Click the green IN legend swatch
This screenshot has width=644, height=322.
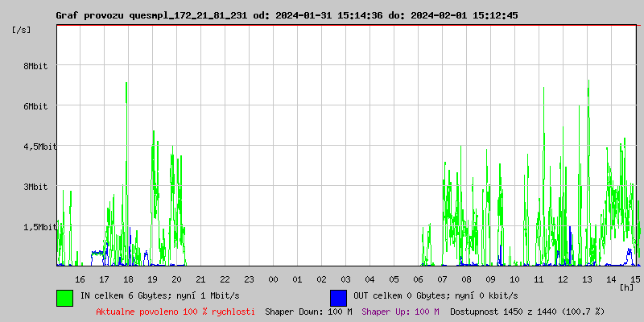64,297
